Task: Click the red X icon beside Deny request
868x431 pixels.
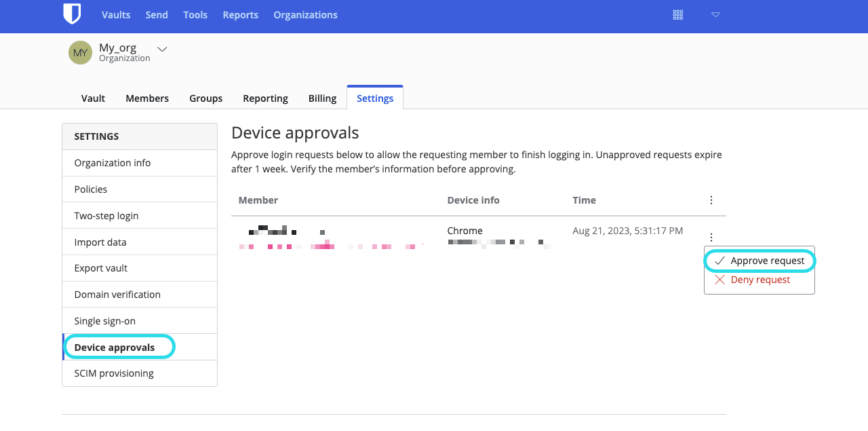Action: coord(719,279)
